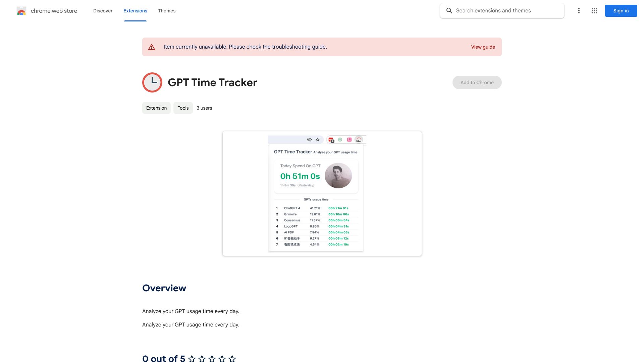644x362 pixels.
Task: Select the Discover tab
Action: click(x=103, y=11)
